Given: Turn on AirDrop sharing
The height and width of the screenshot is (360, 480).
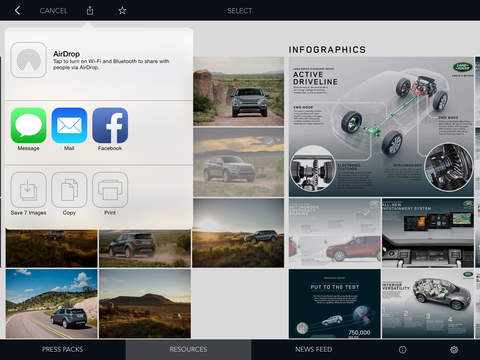Looking at the screenshot, I should click(x=29, y=60).
